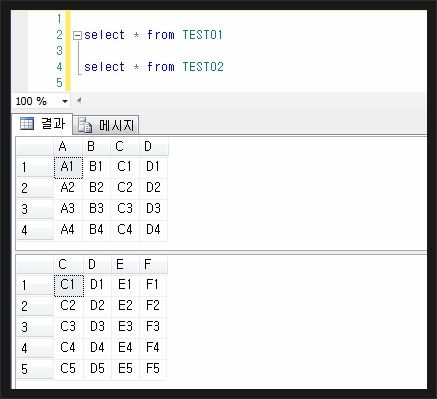Switch to the 결과 results tab
This screenshot has height=399, width=437.
click(x=42, y=124)
